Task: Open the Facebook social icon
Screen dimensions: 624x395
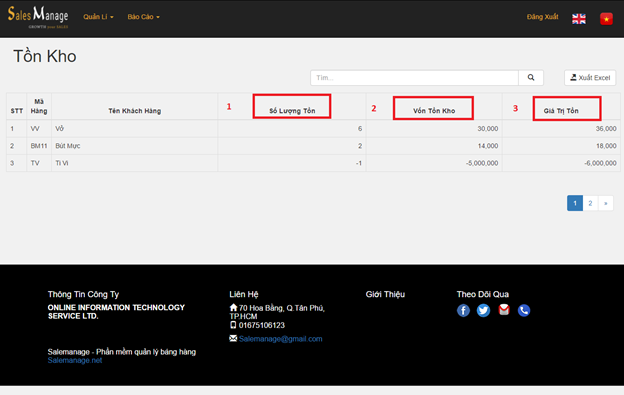Action: click(x=463, y=310)
